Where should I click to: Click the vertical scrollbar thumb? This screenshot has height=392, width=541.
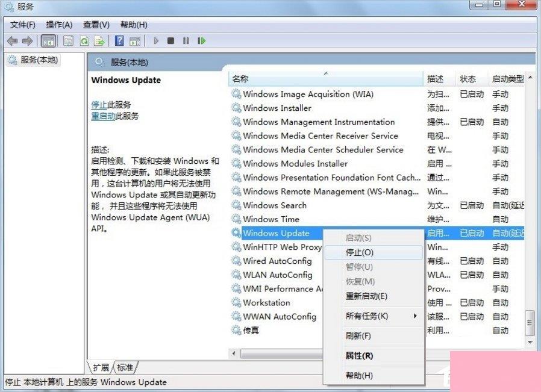(530, 323)
